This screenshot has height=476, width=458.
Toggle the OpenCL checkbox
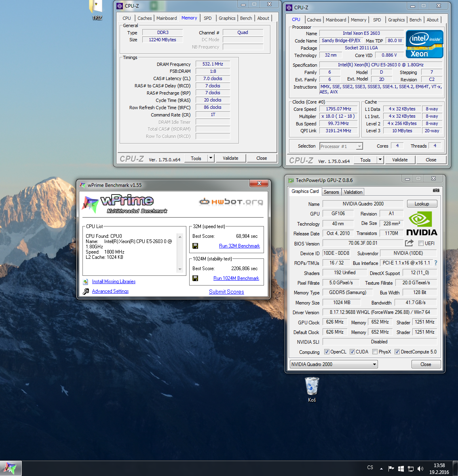click(x=327, y=351)
